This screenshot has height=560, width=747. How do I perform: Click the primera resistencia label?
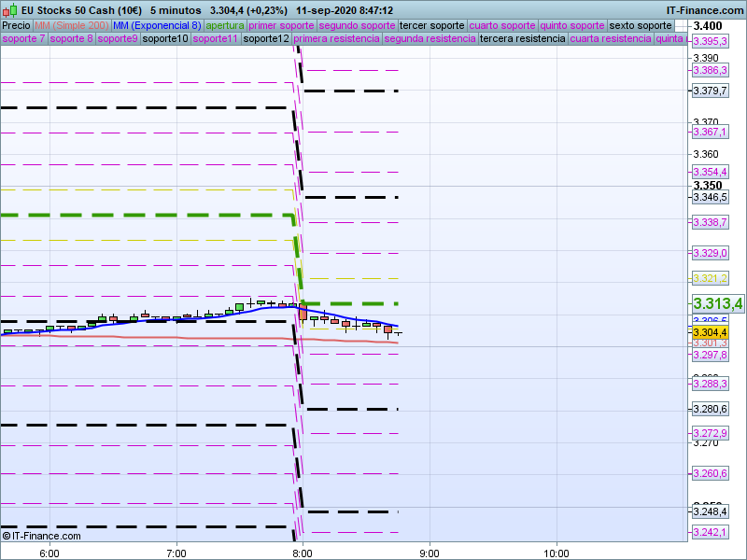(336, 39)
